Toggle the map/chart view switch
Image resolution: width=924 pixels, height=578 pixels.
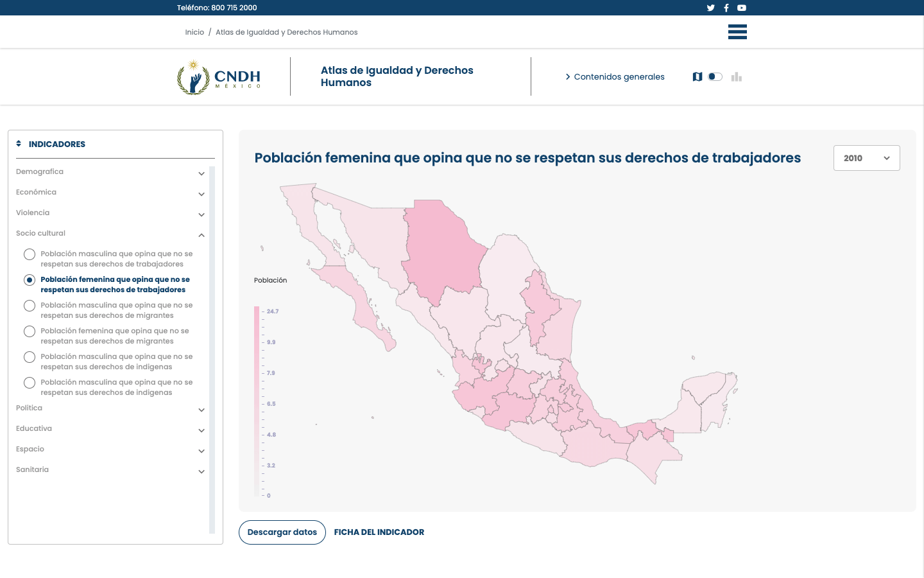point(715,77)
